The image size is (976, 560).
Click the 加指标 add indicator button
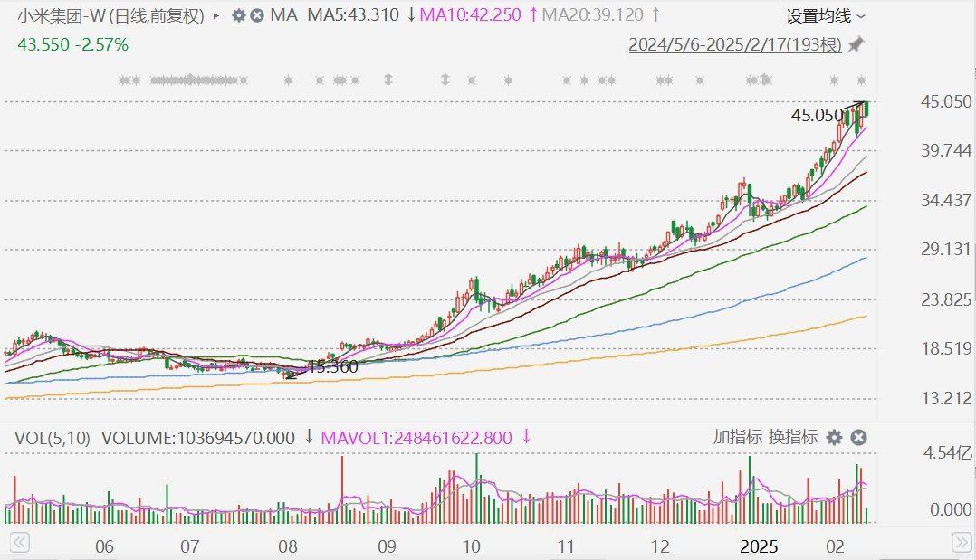click(x=737, y=437)
